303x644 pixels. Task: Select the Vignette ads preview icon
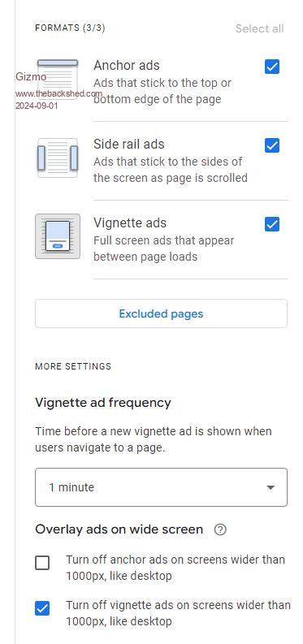click(58, 236)
